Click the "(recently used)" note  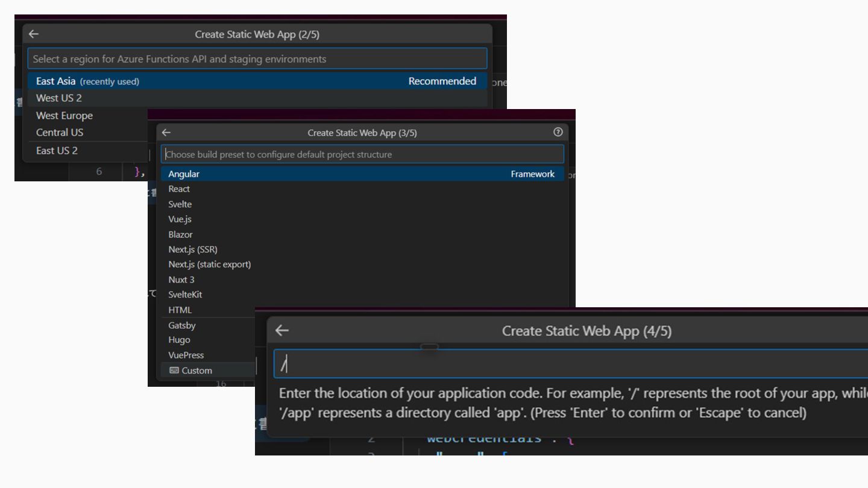(x=110, y=81)
